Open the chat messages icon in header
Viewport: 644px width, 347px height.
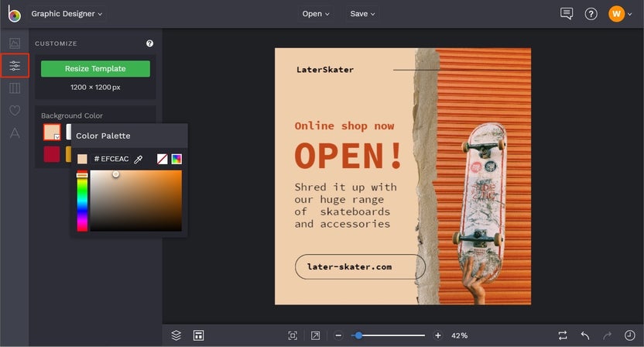coord(567,14)
